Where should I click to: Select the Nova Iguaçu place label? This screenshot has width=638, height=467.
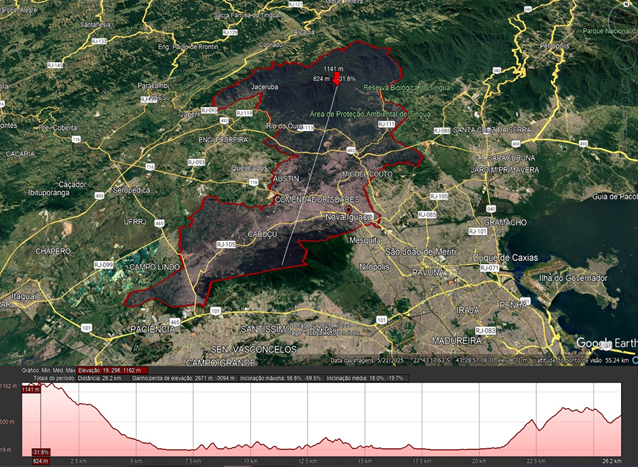[350, 216]
